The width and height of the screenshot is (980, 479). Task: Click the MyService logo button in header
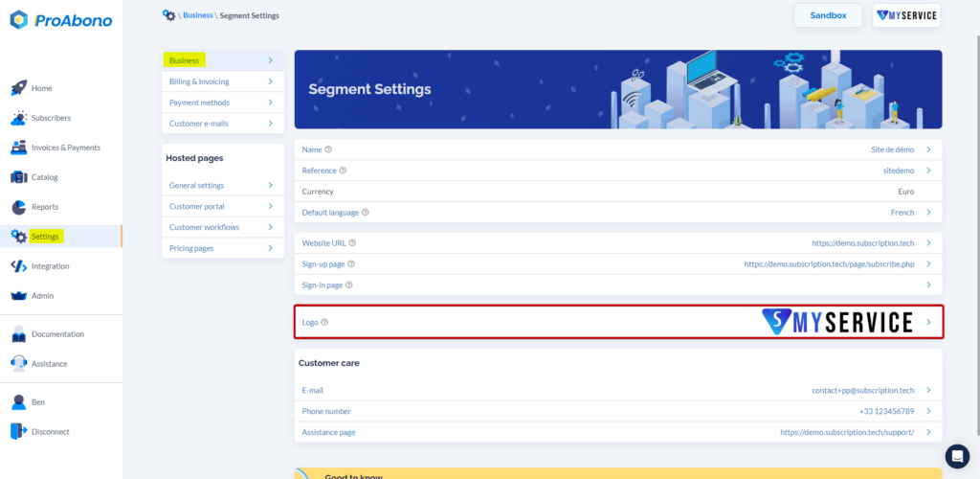click(906, 15)
